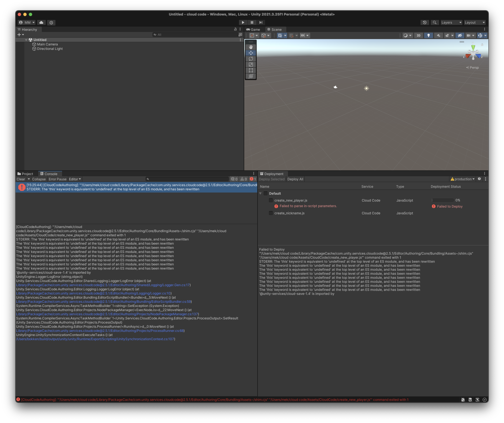Collapse the Untitled scene in Hierarchy
This screenshot has height=423, width=504.
pos(26,40)
